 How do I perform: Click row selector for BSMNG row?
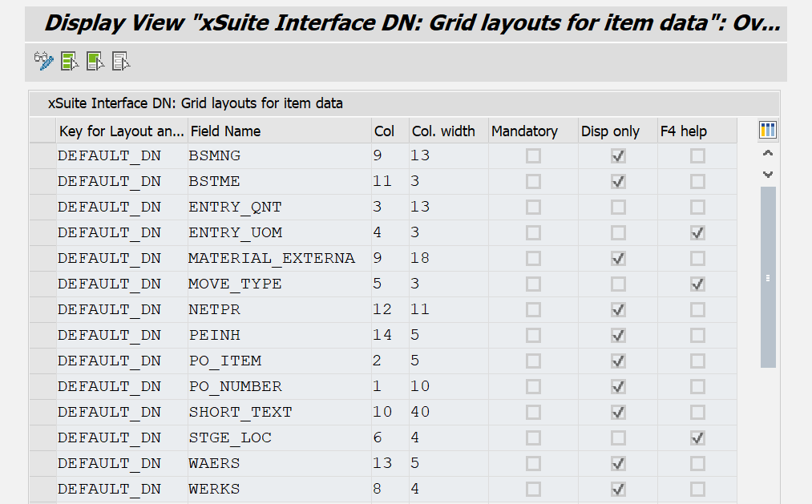pos(42,155)
